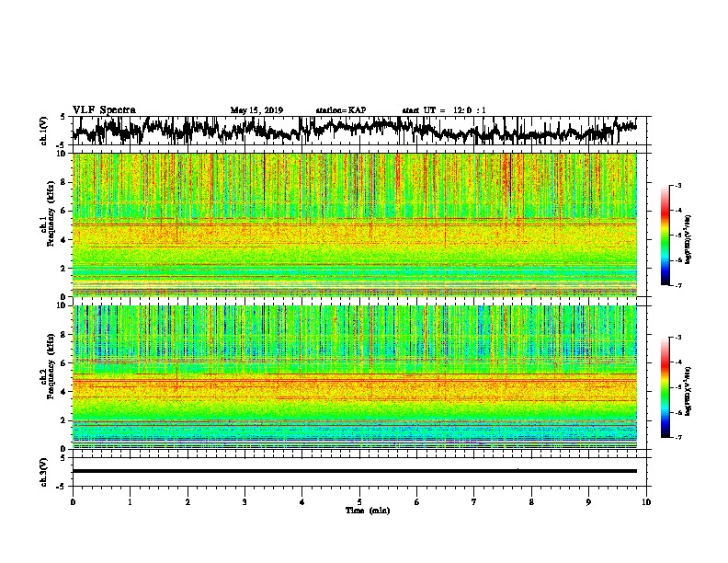
Task: Click time axis tick label "7"
Action: (474, 501)
